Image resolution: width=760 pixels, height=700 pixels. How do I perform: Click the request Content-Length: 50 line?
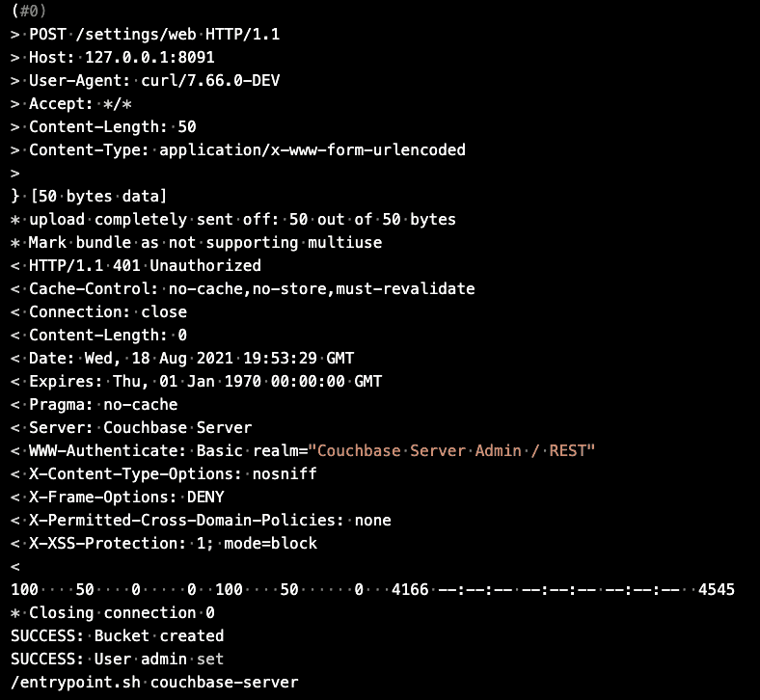[x=103, y=127]
